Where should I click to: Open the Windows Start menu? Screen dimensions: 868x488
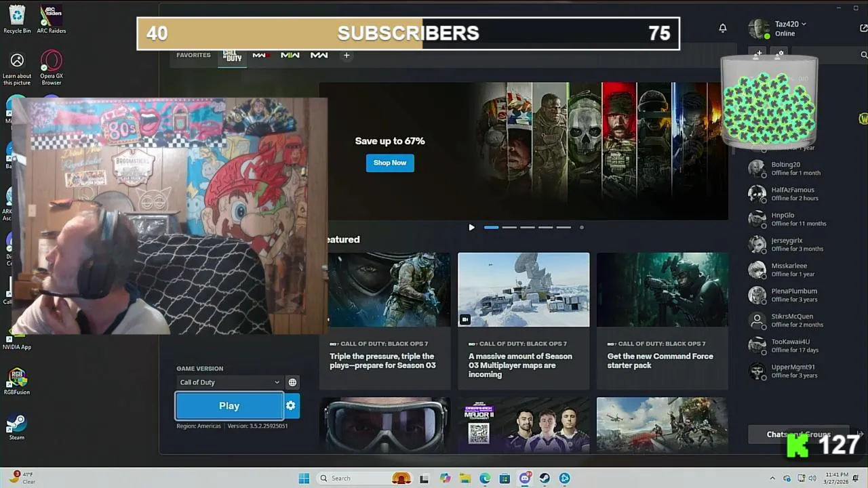[304, 479]
